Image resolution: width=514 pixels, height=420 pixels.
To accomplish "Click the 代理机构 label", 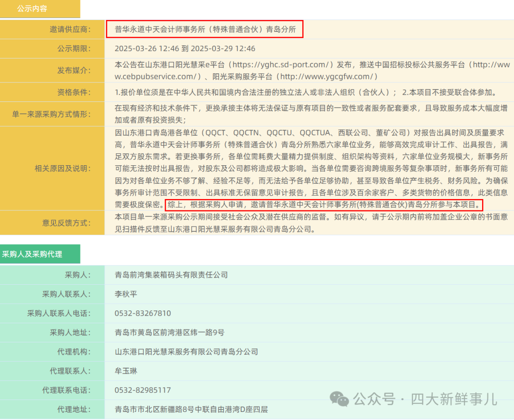I will pyautogui.click(x=74, y=352).
